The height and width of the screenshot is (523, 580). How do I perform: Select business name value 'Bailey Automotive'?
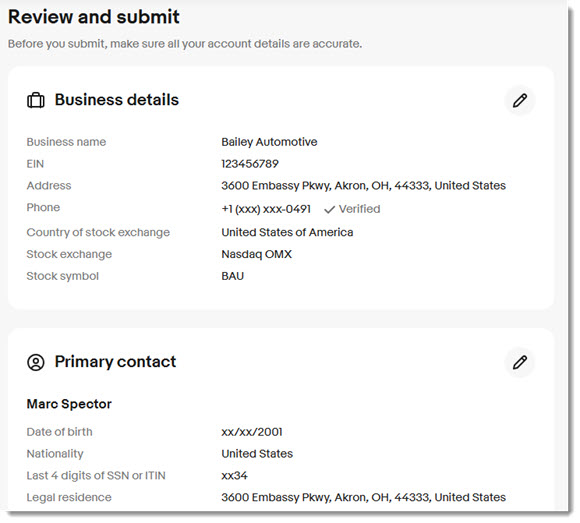[269, 142]
